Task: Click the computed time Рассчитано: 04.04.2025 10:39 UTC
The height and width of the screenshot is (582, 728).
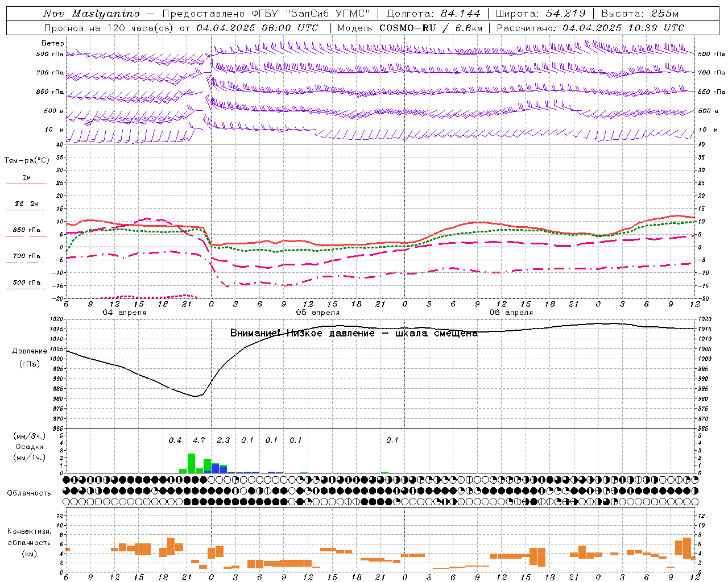Action: tap(590, 28)
